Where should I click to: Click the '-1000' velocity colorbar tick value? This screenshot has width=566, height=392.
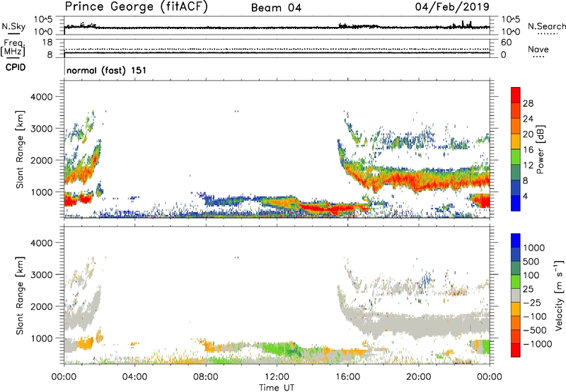click(538, 344)
